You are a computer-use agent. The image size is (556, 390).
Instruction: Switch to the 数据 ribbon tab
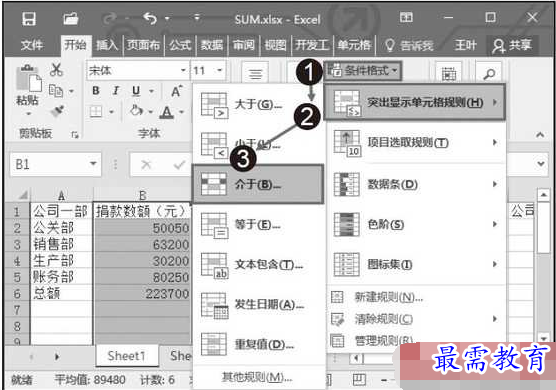point(212,45)
